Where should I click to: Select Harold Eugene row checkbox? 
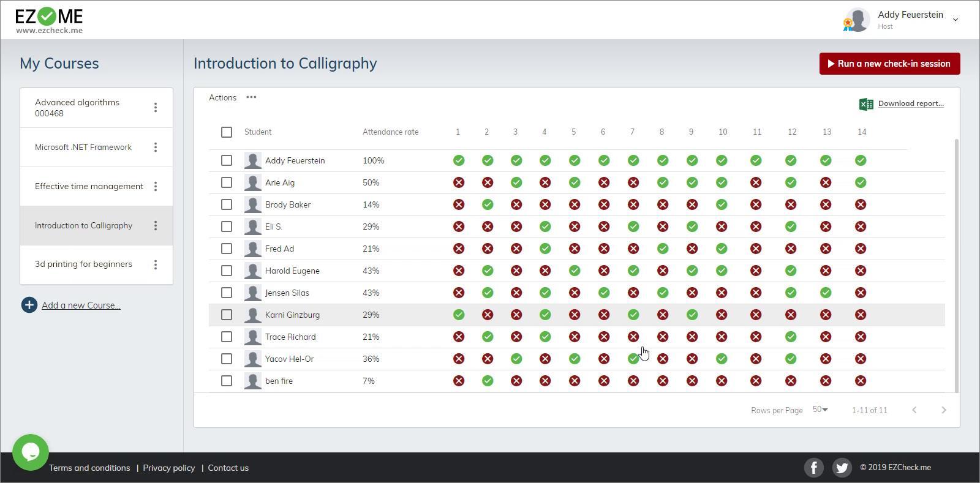click(x=227, y=271)
